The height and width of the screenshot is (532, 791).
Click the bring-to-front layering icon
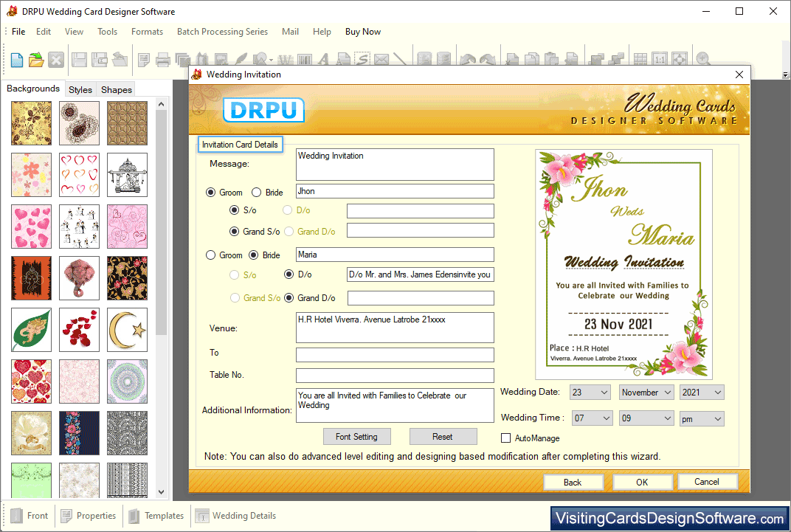pos(597,60)
